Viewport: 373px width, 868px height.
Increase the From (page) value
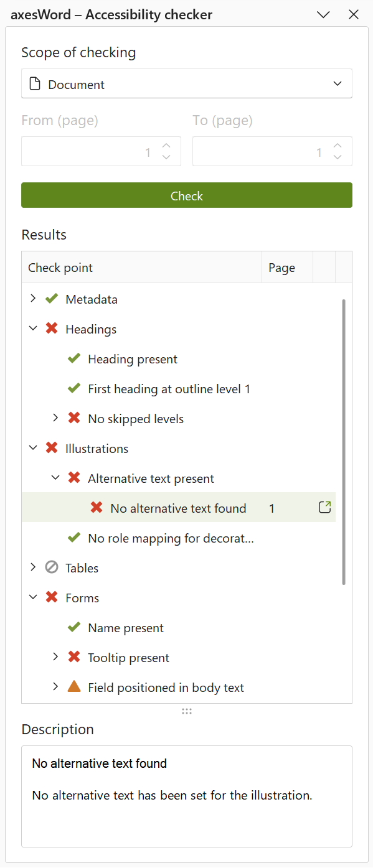[x=166, y=146]
